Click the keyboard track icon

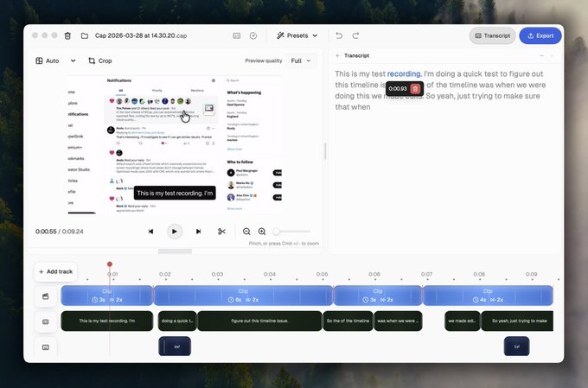(x=45, y=347)
